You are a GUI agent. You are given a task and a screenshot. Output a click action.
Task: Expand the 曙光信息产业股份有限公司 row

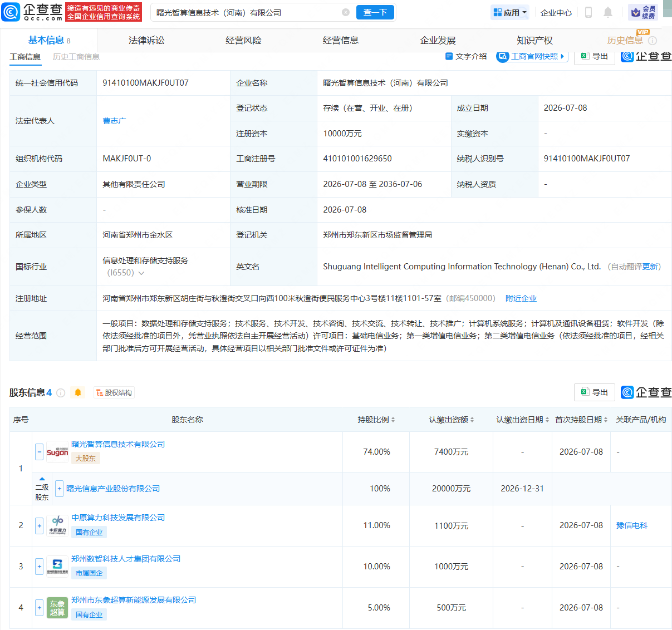click(60, 489)
